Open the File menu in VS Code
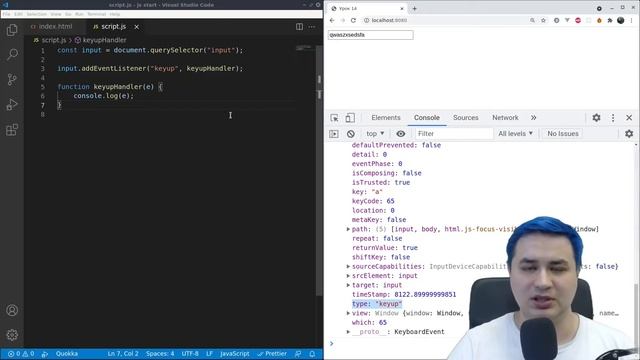The width and height of the screenshot is (640, 360). coord(7,14)
